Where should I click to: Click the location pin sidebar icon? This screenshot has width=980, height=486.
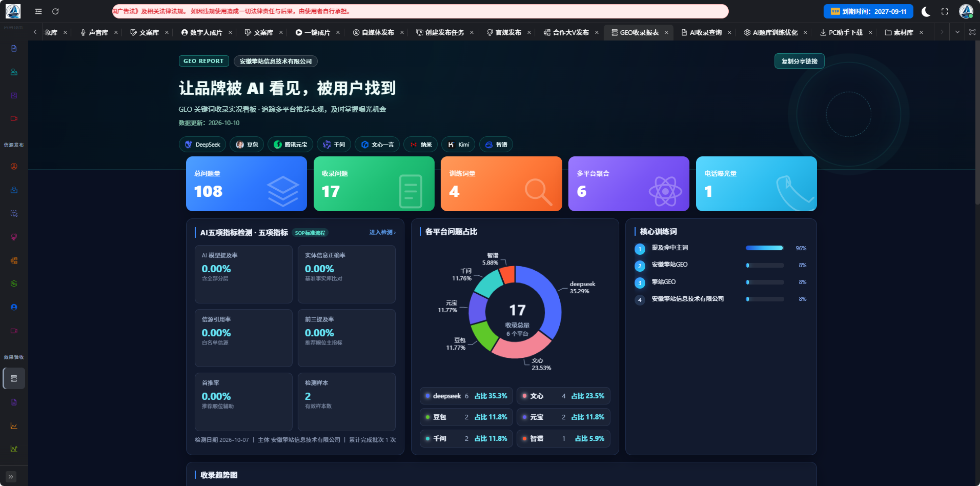click(x=14, y=190)
